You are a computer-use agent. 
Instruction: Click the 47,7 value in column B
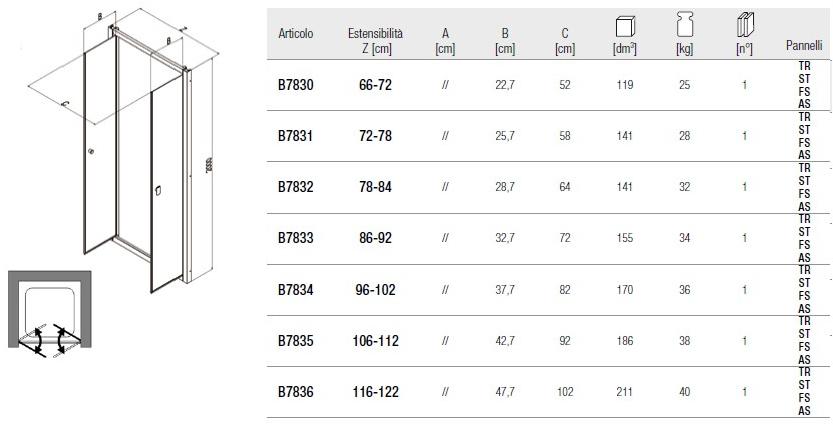pyautogui.click(x=505, y=393)
